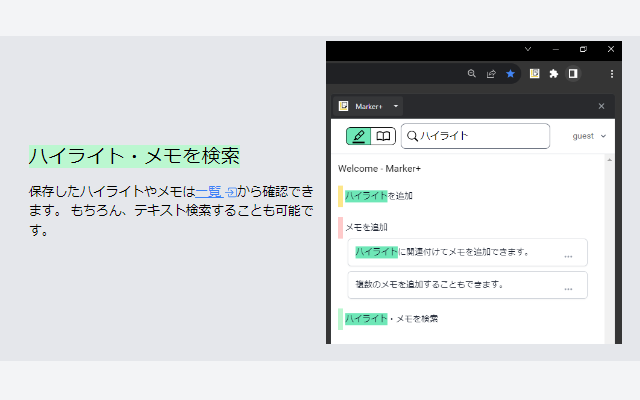Click the highlighted heading ハイライト・メモを検索
The image size is (640, 400).
[x=134, y=156]
